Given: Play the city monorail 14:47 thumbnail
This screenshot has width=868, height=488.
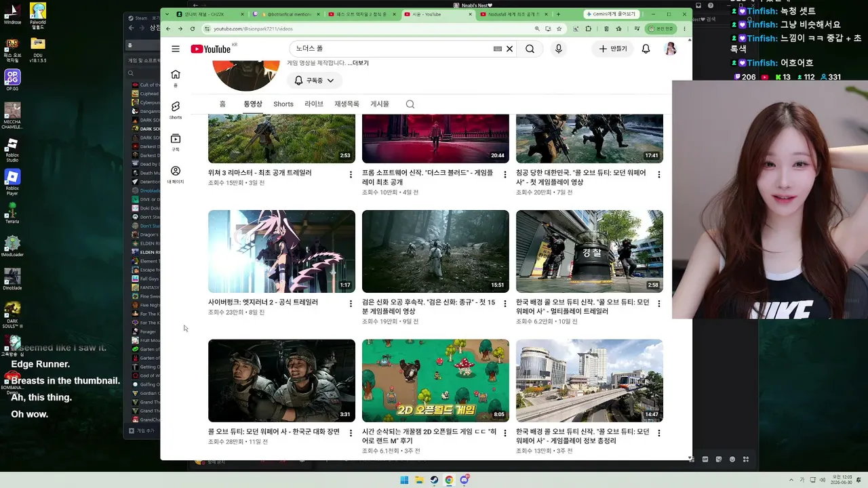Looking at the screenshot, I should click(x=589, y=381).
